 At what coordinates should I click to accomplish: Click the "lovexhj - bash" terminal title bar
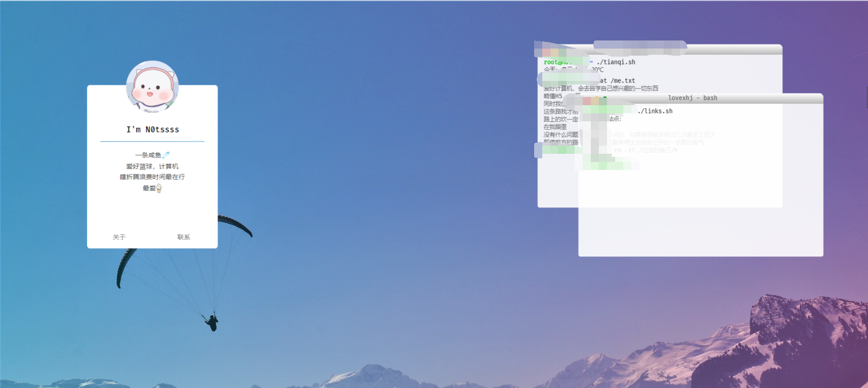click(x=692, y=98)
